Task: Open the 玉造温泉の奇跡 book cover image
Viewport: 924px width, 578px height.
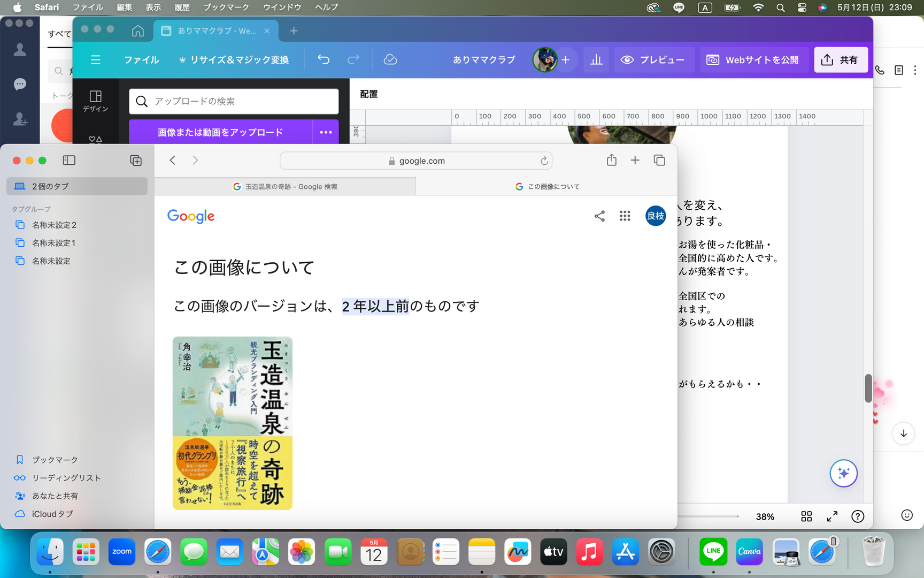Action: click(x=233, y=423)
